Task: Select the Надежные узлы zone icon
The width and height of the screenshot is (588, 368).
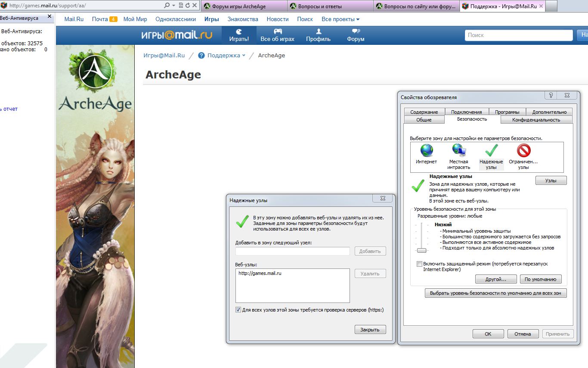Action: click(x=491, y=150)
